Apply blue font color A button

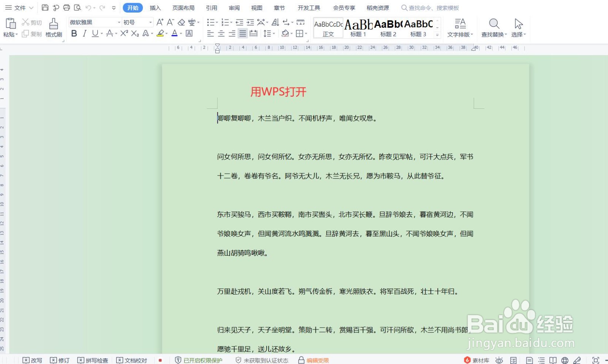pyautogui.click(x=174, y=33)
